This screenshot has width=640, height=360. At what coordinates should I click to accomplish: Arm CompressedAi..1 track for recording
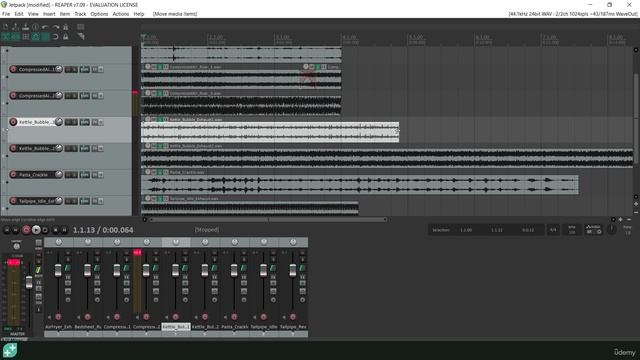click(x=13, y=69)
